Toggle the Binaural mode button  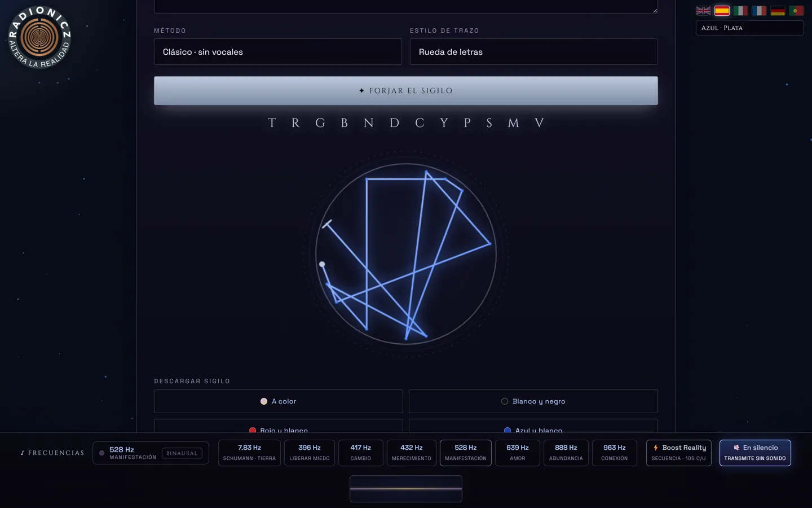pyautogui.click(x=182, y=453)
